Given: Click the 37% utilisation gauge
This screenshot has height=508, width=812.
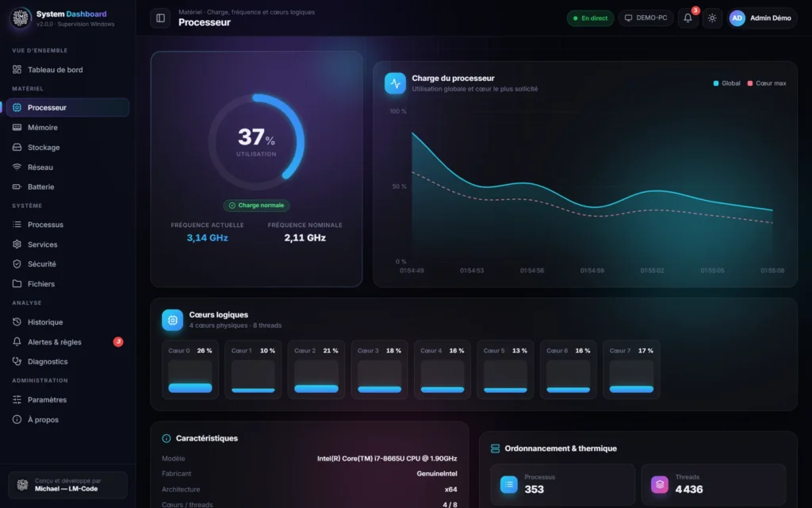Looking at the screenshot, I should click(x=256, y=142).
